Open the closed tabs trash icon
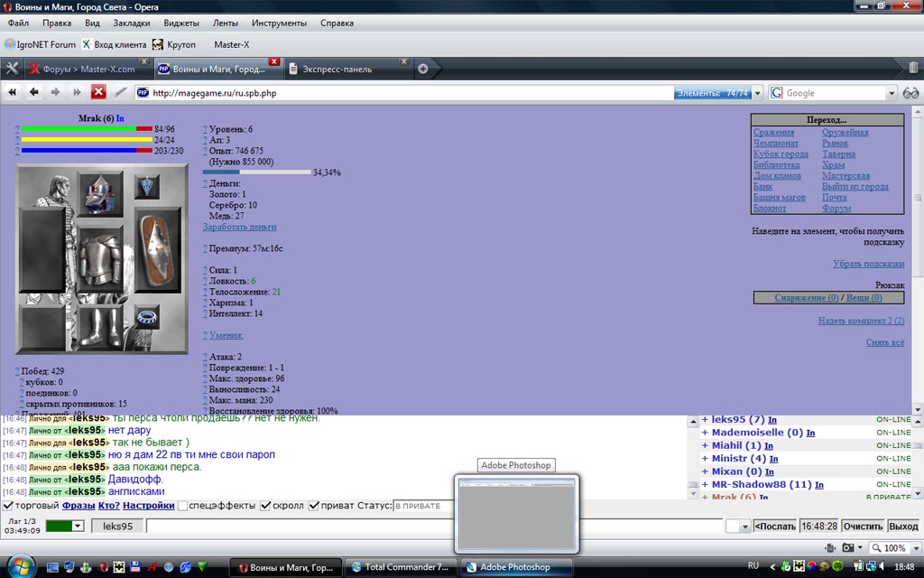 [913, 68]
